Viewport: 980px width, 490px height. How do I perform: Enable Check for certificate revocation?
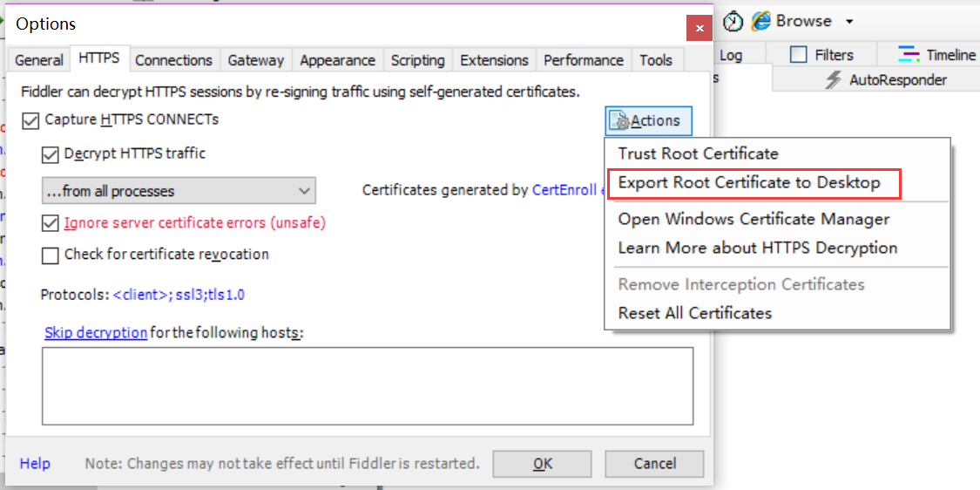[x=50, y=255]
